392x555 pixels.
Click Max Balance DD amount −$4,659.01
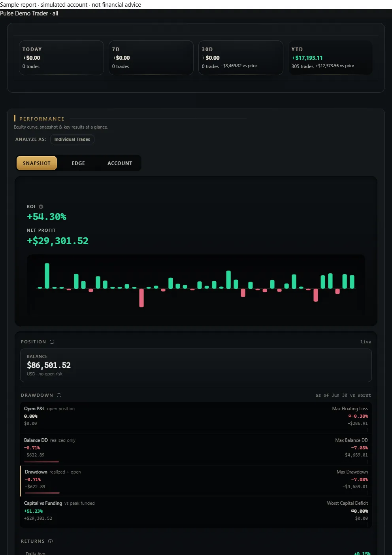pyautogui.click(x=355, y=455)
